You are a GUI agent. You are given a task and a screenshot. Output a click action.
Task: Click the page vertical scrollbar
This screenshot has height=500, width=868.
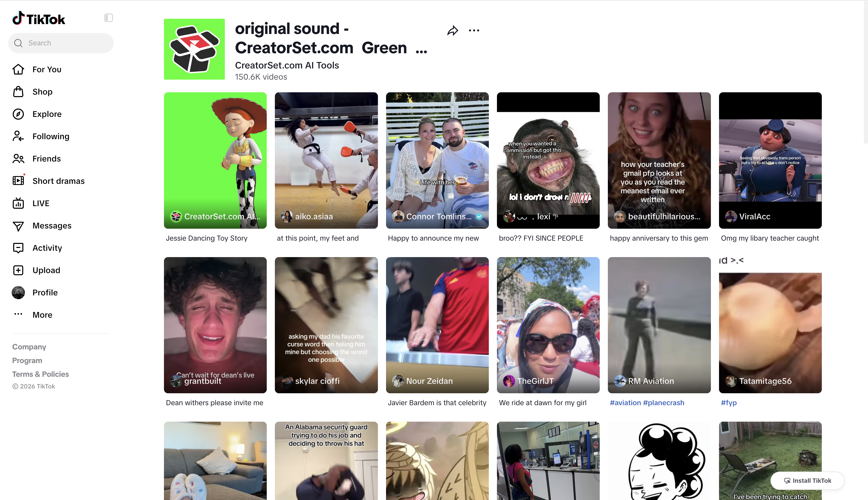click(x=866, y=72)
